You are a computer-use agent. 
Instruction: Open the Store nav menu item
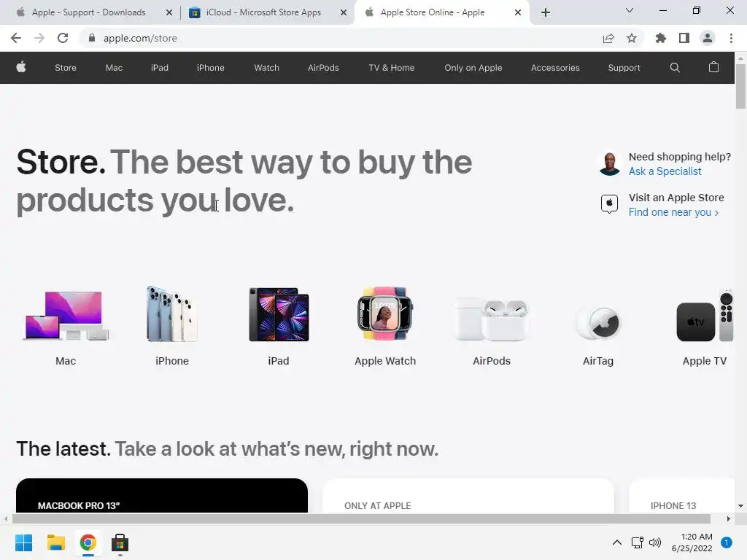click(x=65, y=68)
